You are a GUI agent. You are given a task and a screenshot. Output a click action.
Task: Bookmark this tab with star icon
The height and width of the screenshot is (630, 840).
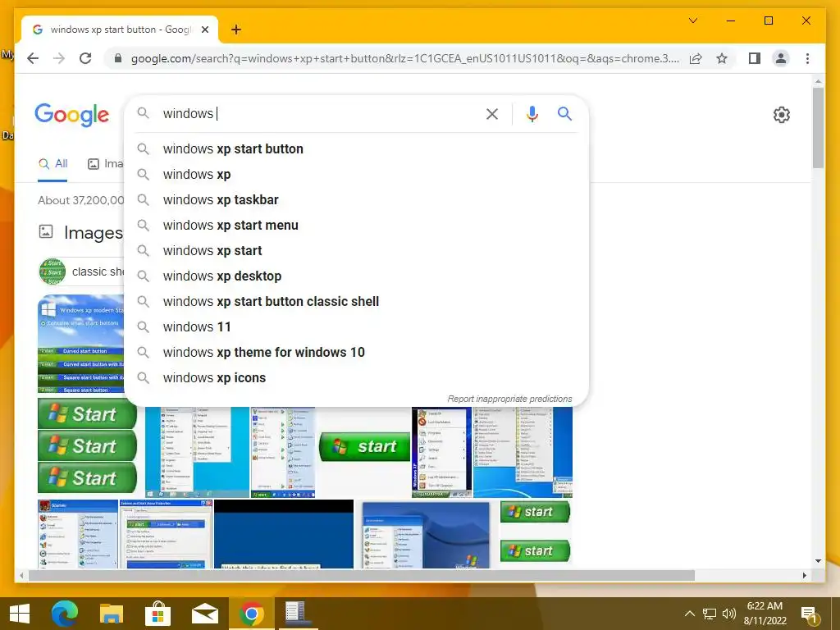pyautogui.click(x=722, y=58)
